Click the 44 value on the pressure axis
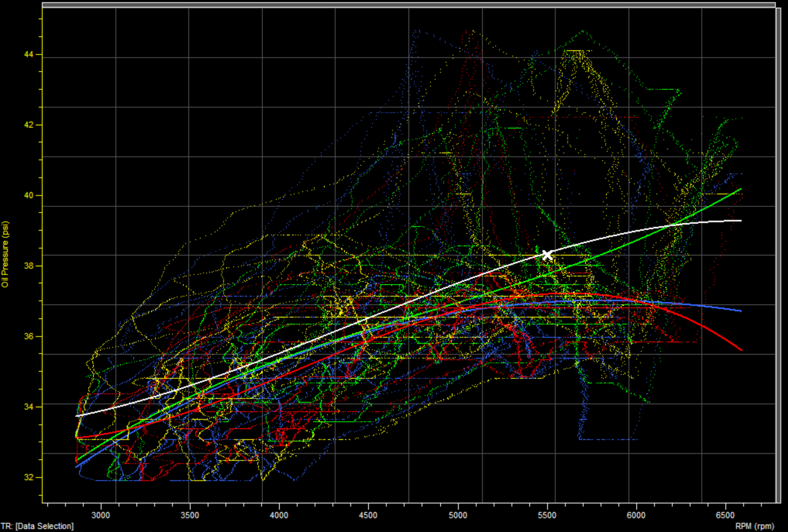 [x=29, y=55]
